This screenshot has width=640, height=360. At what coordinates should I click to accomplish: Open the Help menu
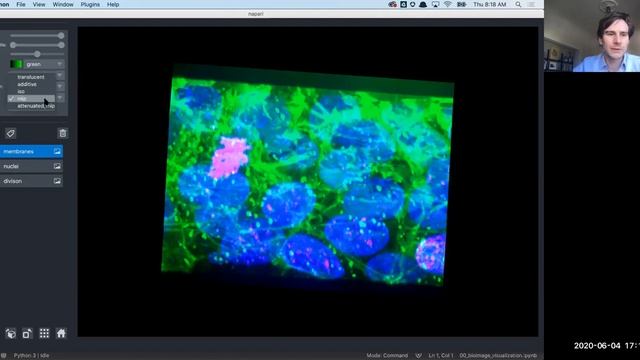click(113, 4)
